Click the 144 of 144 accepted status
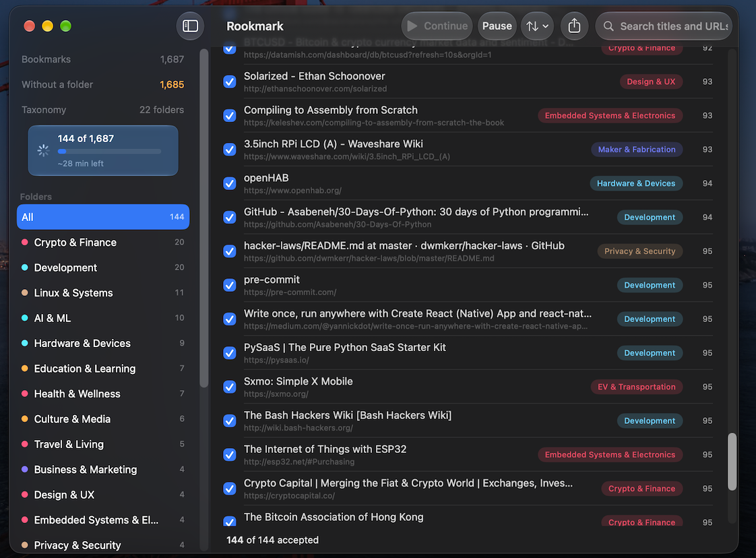 click(272, 540)
